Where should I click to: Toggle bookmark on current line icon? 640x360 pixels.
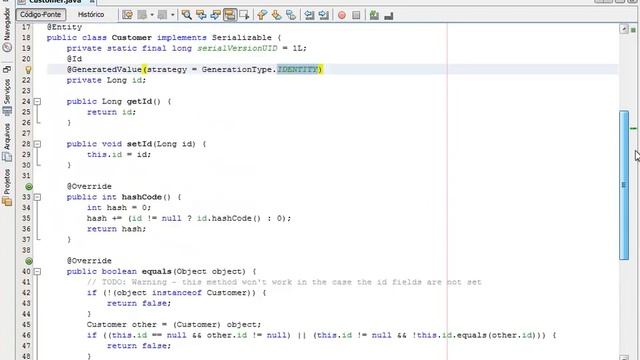pos(291,15)
